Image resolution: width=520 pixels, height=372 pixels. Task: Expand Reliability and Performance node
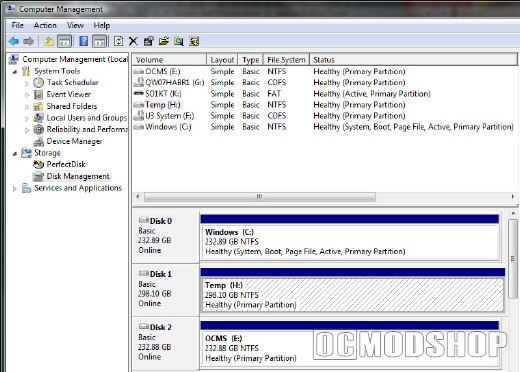coord(27,130)
